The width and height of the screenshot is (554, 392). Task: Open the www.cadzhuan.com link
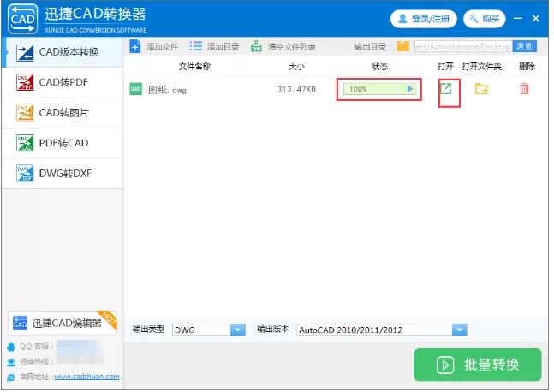(x=86, y=377)
